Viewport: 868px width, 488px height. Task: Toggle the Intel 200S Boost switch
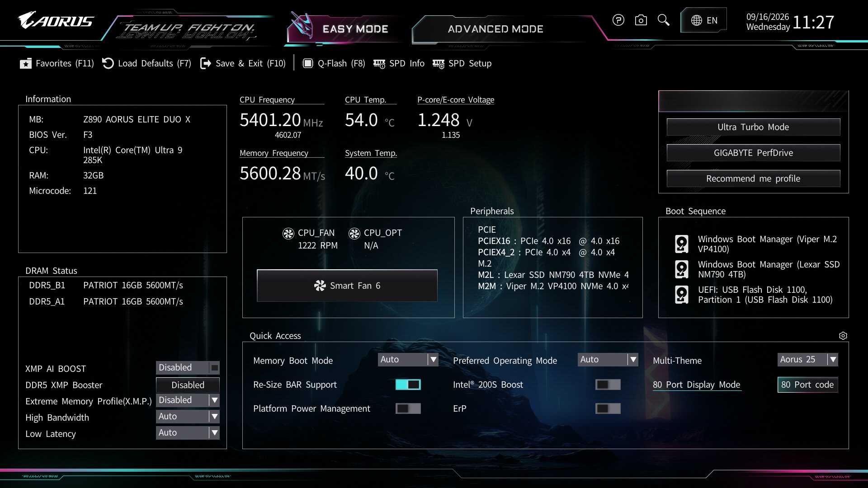pyautogui.click(x=608, y=385)
